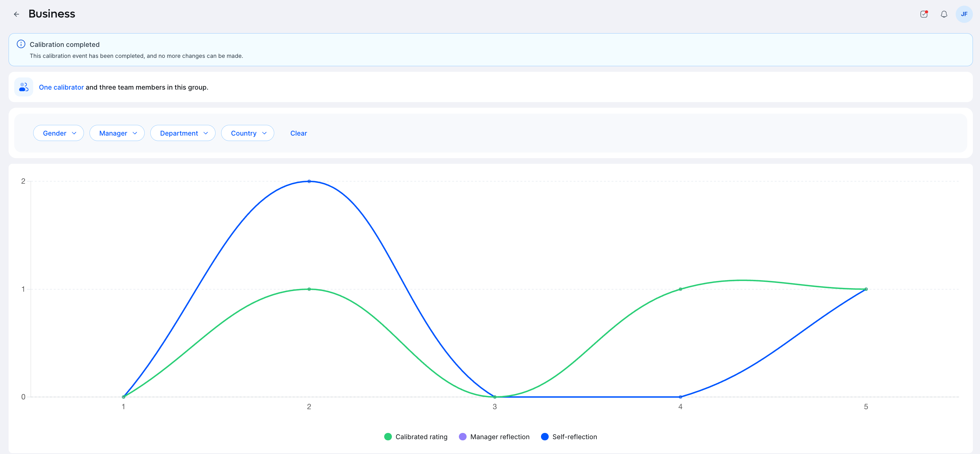Viewport: 980px width, 454px height.
Task: Expand the Country filter dropdown
Action: coord(248,133)
